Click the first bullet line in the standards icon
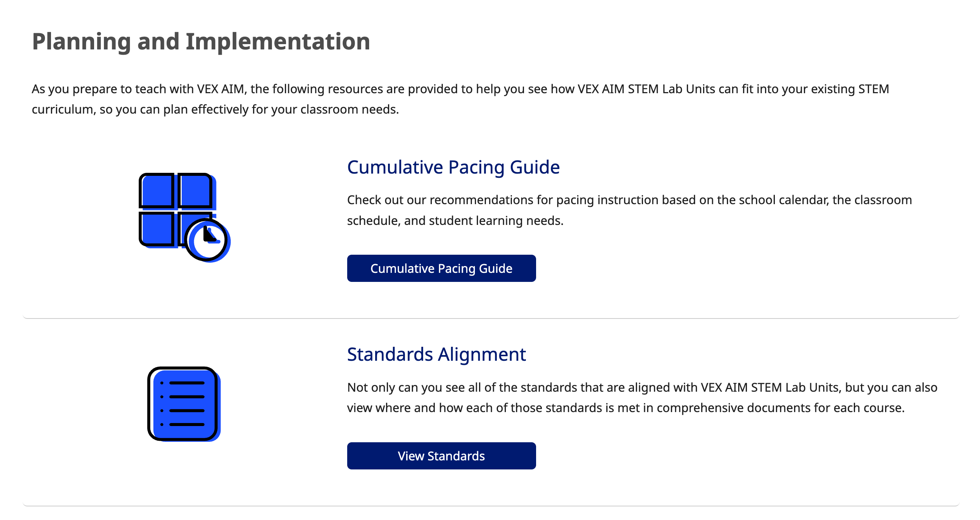 pos(186,383)
